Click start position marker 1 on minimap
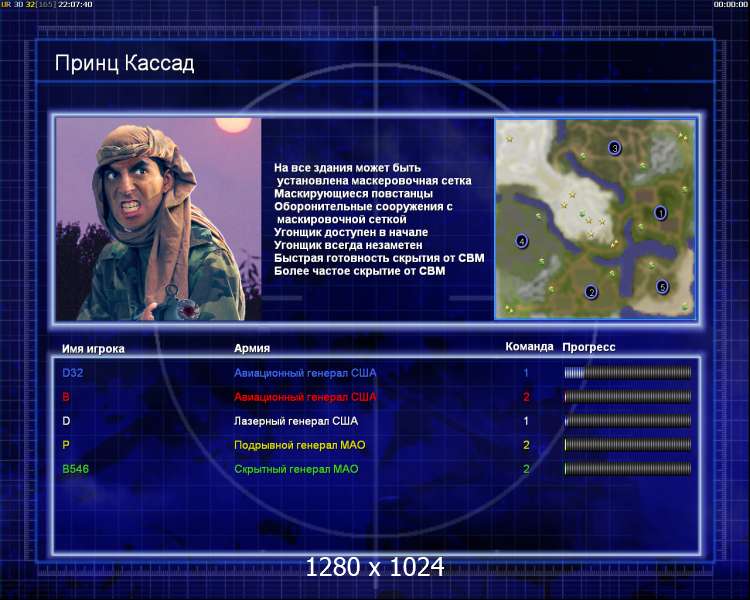This screenshot has height=600, width=750. tap(660, 212)
